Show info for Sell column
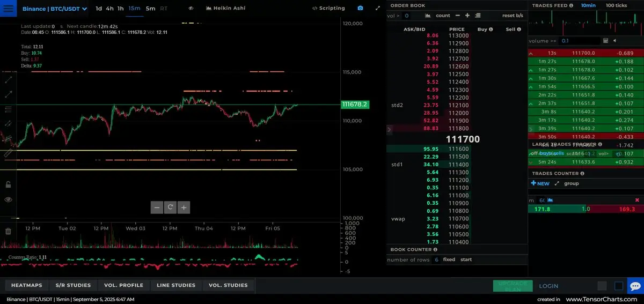Image resolution: width=644 pixels, height=304 pixels. (519, 29)
